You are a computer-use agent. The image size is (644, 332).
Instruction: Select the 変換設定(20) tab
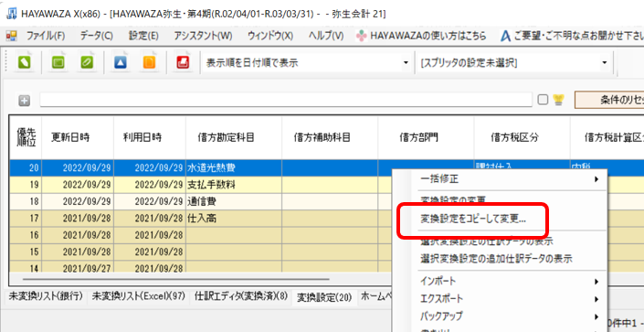(324, 297)
